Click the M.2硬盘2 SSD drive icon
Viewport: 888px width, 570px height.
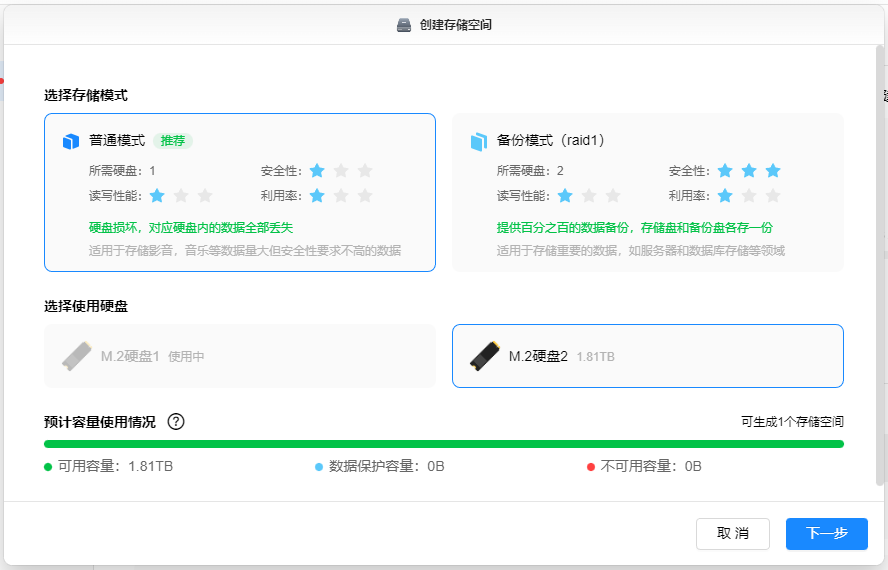point(485,356)
